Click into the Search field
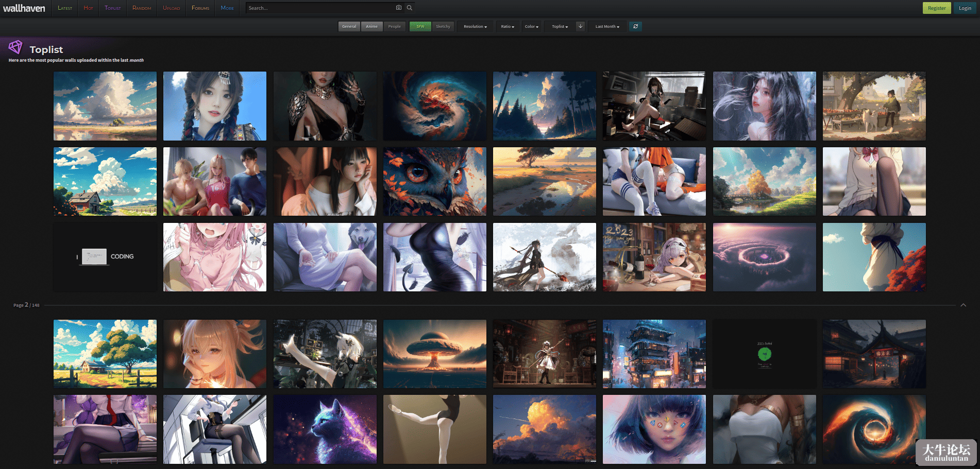Image resolution: width=980 pixels, height=469 pixels. click(x=319, y=8)
